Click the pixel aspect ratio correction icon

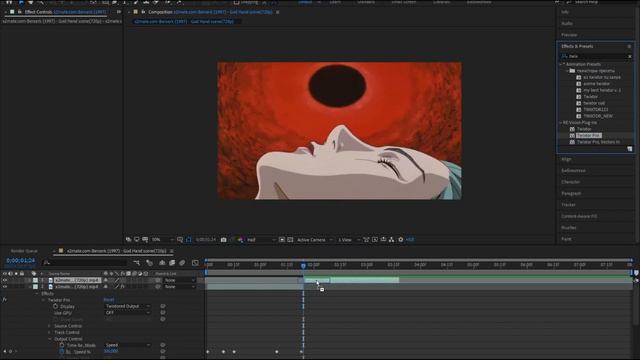click(366, 240)
